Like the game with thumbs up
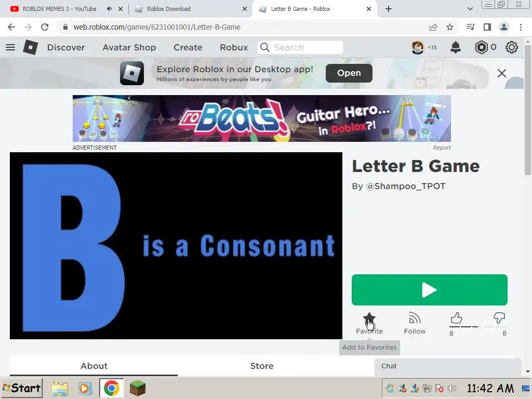The width and height of the screenshot is (532, 399). coord(456,318)
